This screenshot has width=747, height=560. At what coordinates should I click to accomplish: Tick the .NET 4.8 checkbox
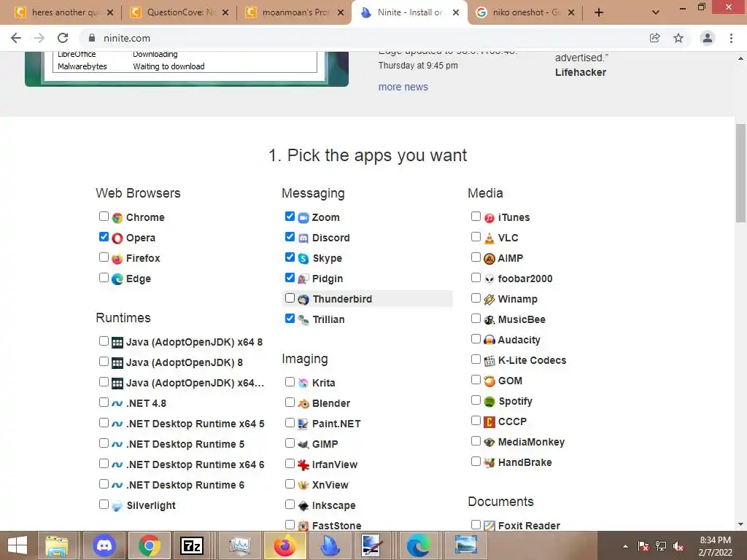point(104,402)
